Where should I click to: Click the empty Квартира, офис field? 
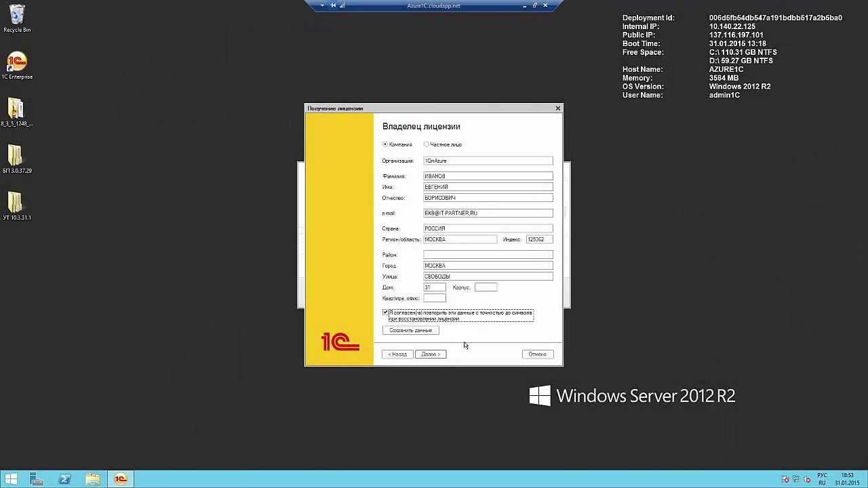[x=435, y=298]
